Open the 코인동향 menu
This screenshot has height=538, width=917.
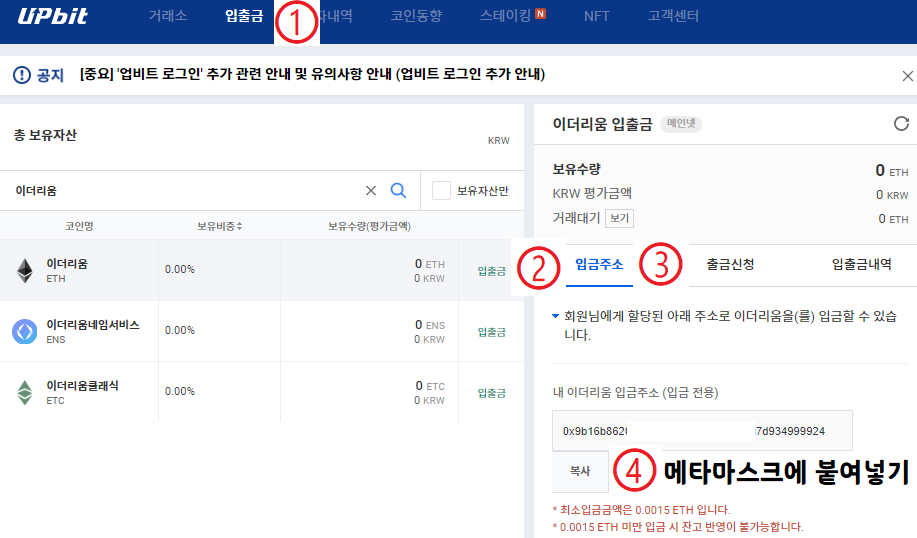(x=416, y=16)
